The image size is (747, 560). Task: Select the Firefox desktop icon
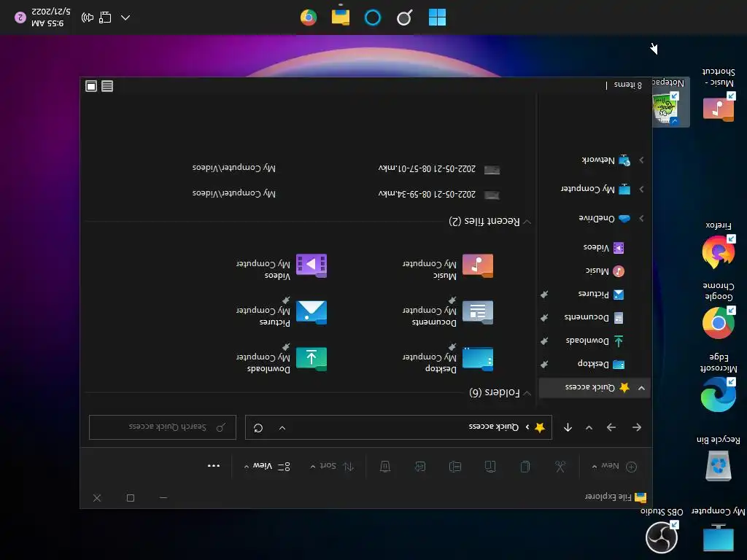click(719, 246)
